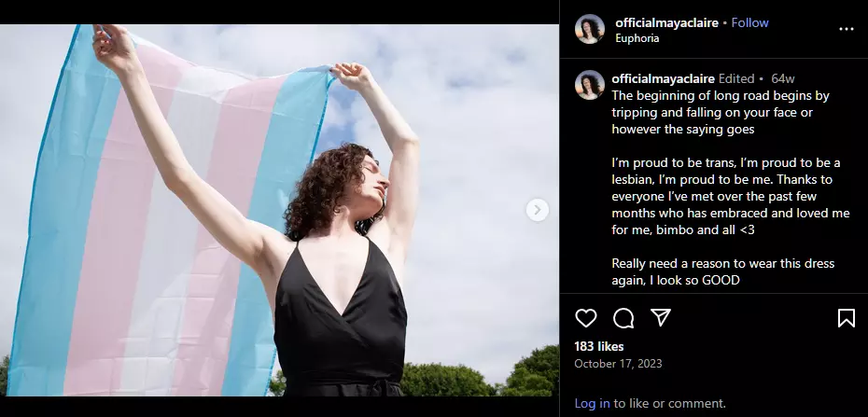Open the Euphoria audio or location link

(637, 38)
